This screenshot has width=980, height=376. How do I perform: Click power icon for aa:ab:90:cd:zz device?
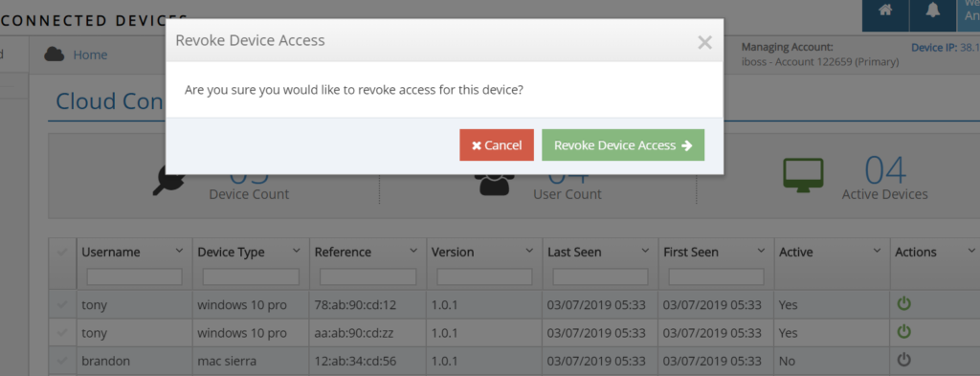[x=903, y=331]
